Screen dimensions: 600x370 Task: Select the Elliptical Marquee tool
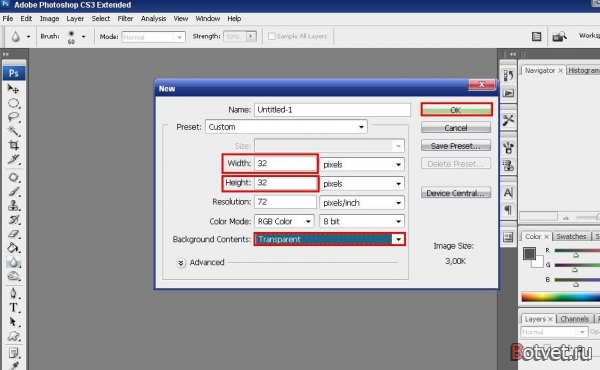pos(13,103)
